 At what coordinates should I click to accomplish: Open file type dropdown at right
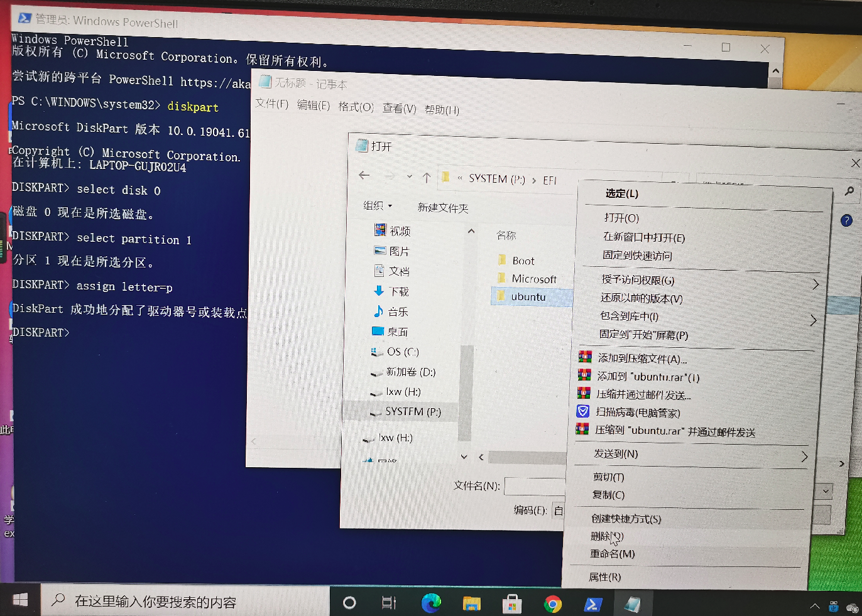(x=826, y=490)
